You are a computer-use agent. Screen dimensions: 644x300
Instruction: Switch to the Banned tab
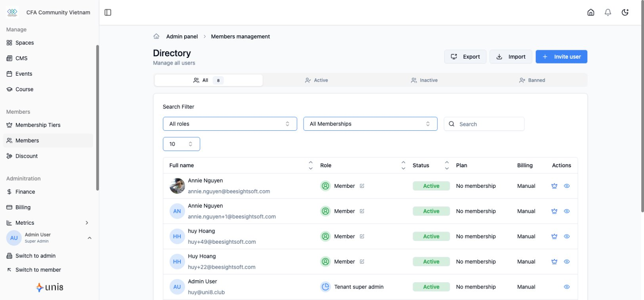532,80
